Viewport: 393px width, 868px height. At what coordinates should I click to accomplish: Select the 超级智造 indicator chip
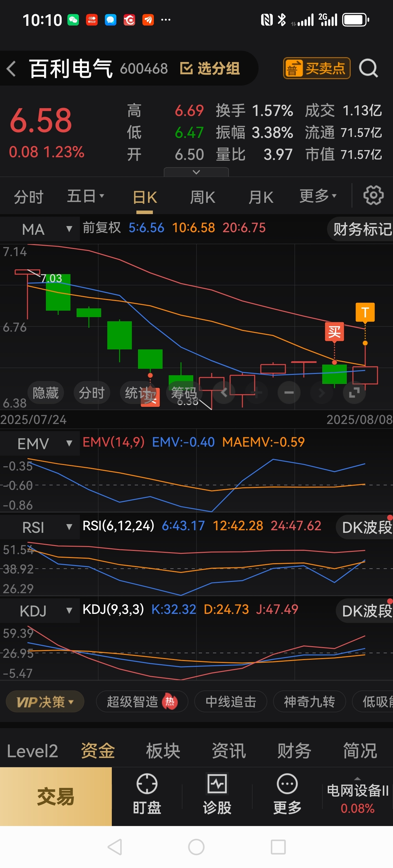pos(142,702)
